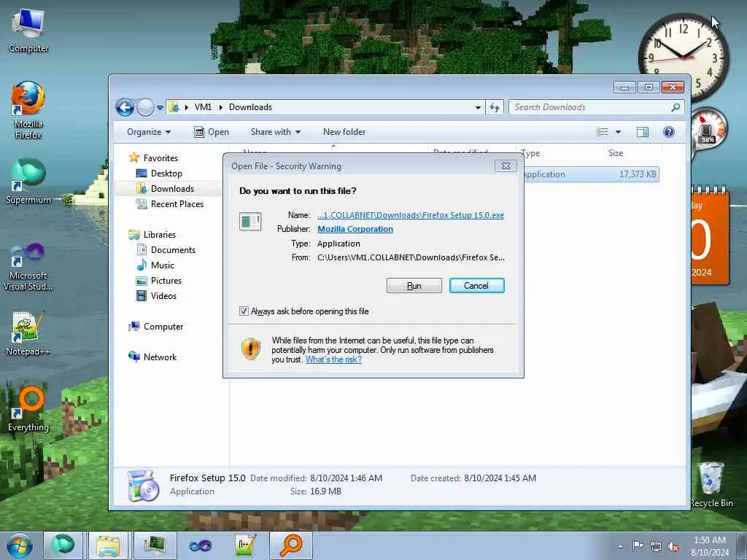This screenshot has height=560, width=747.
Task: Click the Cancel button
Action: (476, 286)
